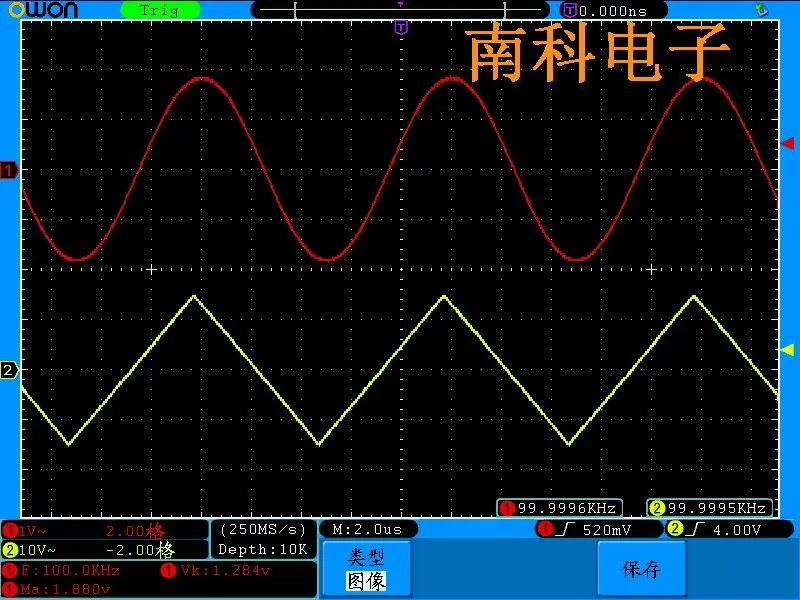Select the red channel 1 ground marker
The height and width of the screenshot is (600, 800).
pos(9,170)
